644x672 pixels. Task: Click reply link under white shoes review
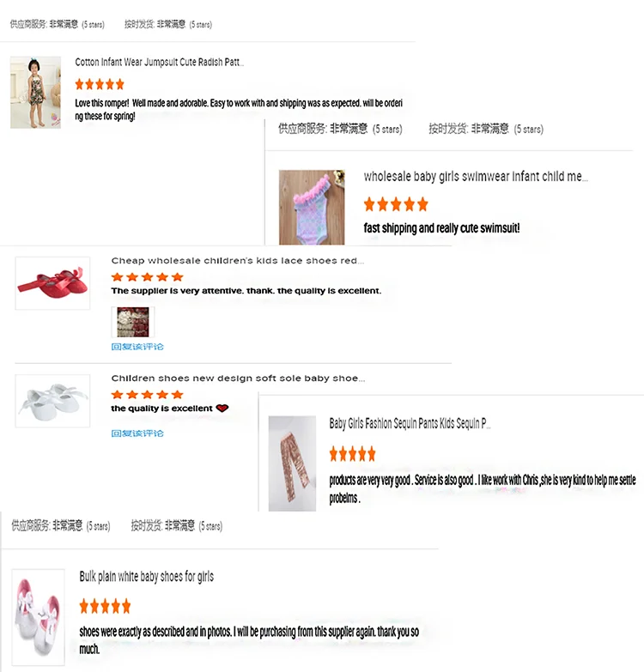[137, 433]
